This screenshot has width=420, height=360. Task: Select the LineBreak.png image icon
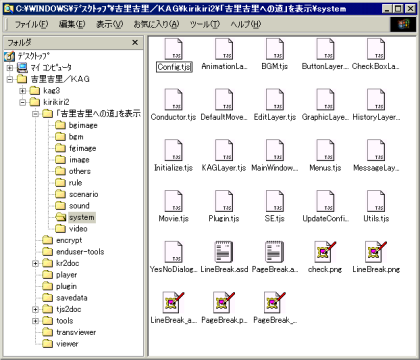point(376,252)
